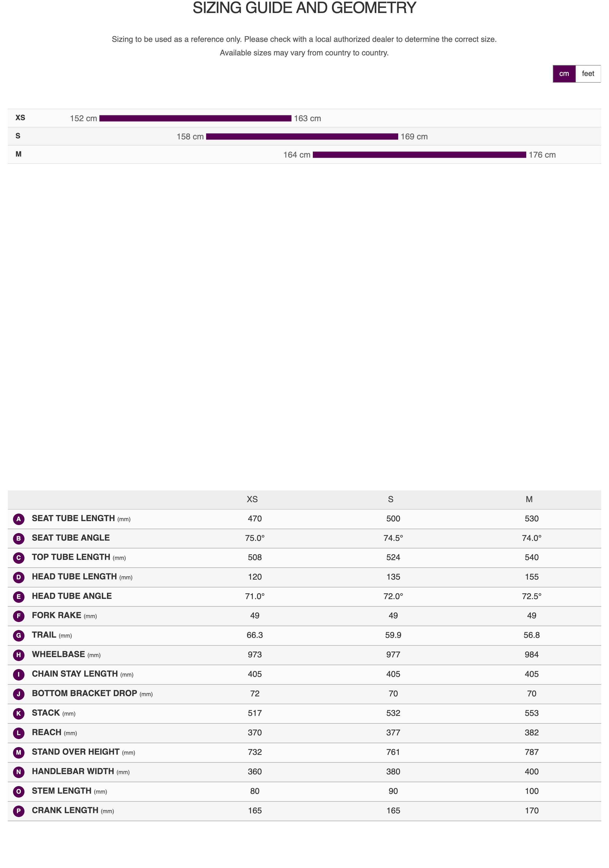Click the BOTTOM BRACKET DROP row label
This screenshot has width=609, height=868.
[84, 693]
